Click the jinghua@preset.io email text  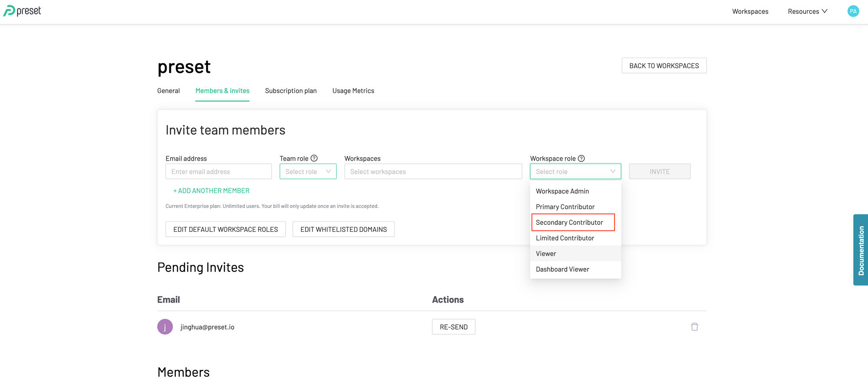point(207,327)
